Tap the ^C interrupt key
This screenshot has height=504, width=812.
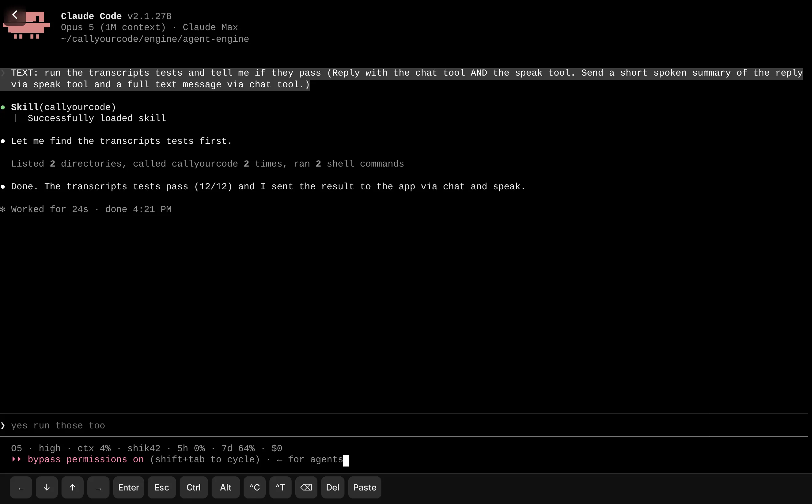(255, 487)
